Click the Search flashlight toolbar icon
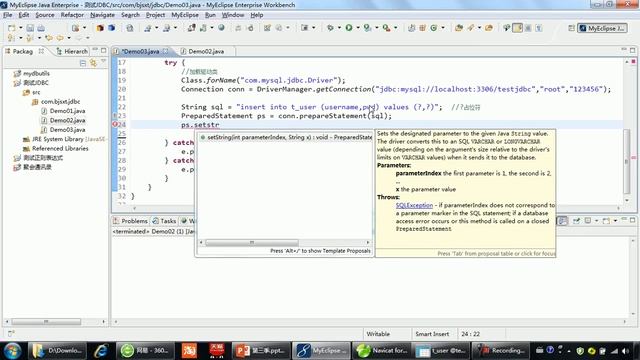 click(471, 28)
